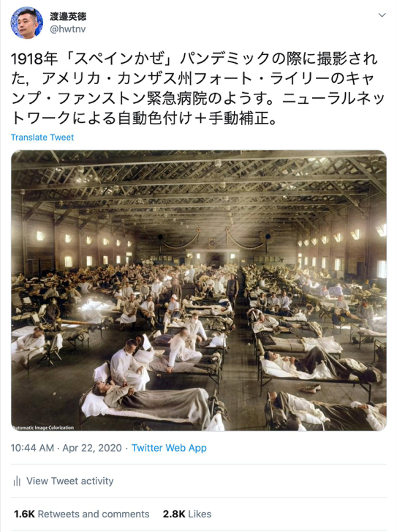The height and width of the screenshot is (532, 397).
Task: Click the Automatic Image Colorization watermark
Action: click(43, 427)
